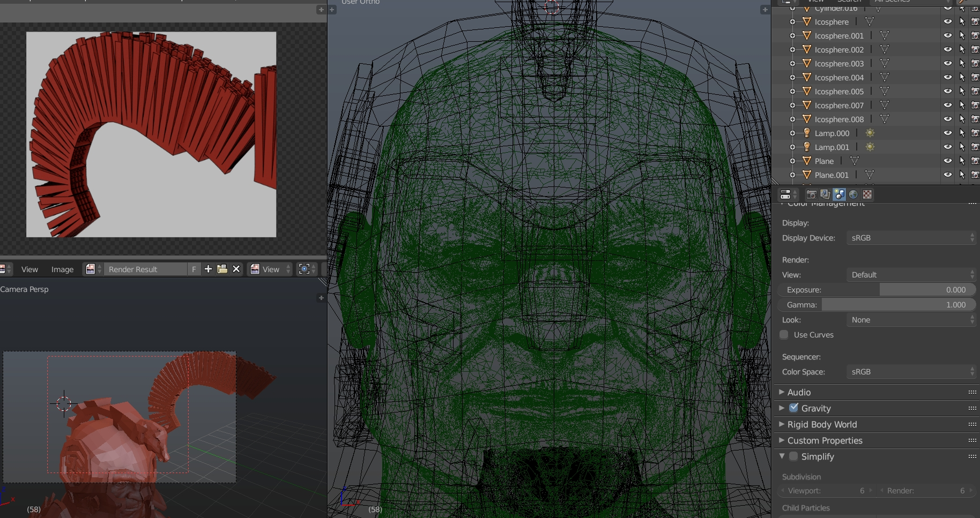
Task: Open the Display Device sRGB dropdown
Action: pyautogui.click(x=911, y=238)
